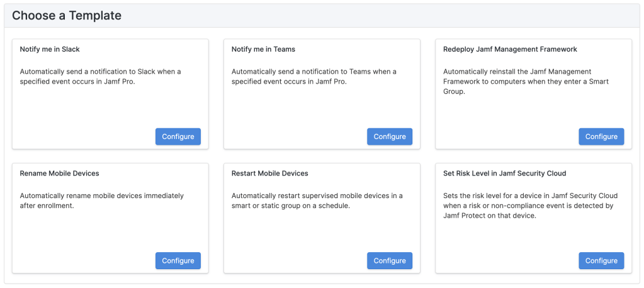Image resolution: width=644 pixels, height=288 pixels.
Task: Click the Jamf Protect risk level description
Action: tap(528, 206)
